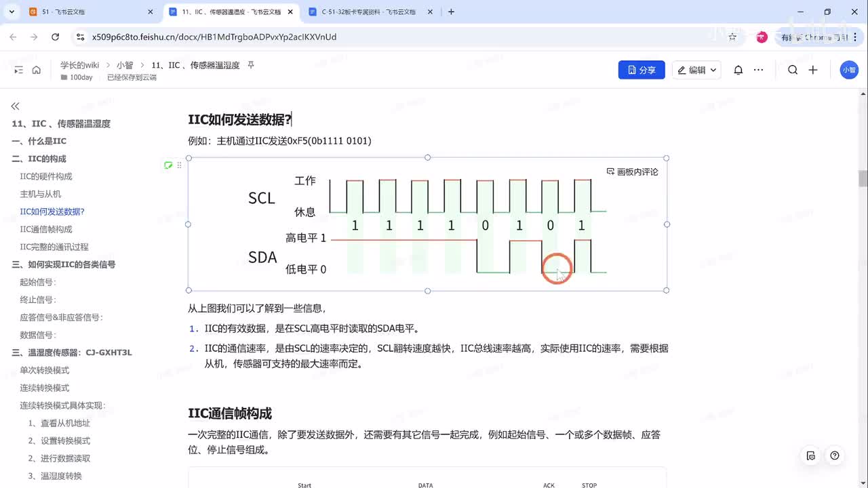The height and width of the screenshot is (488, 868).
Task: Close the C-51-32板卡专属资料 tab
Action: coord(429,12)
